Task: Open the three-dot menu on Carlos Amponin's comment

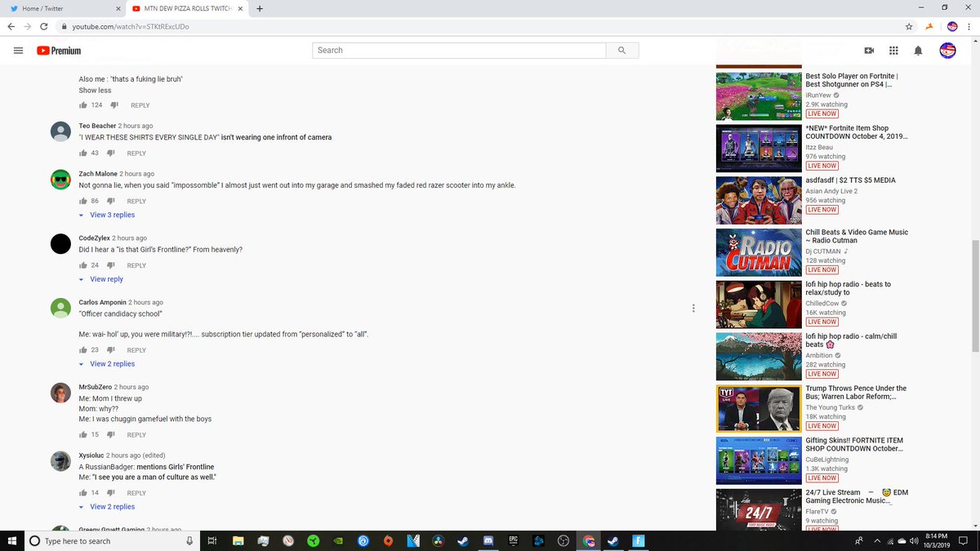Action: pyautogui.click(x=693, y=309)
